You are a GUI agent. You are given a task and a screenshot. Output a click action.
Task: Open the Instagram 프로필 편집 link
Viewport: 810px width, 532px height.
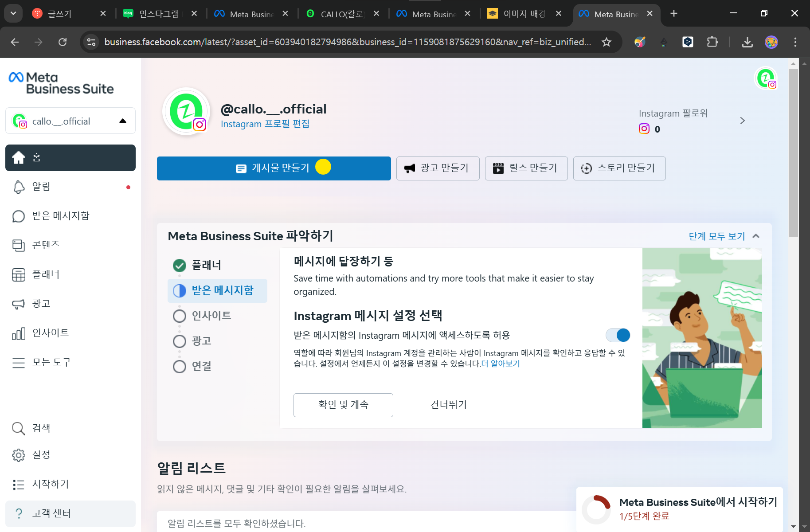[265, 124]
